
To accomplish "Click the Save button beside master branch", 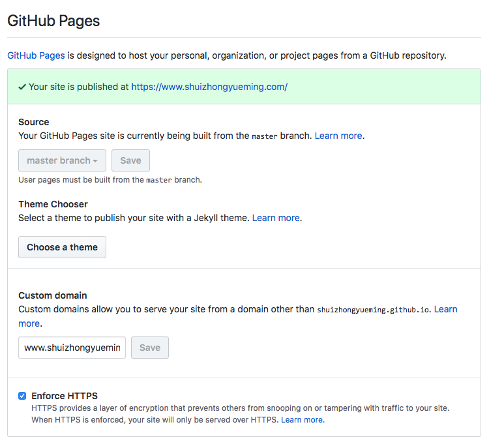I will pyautogui.click(x=130, y=160).
